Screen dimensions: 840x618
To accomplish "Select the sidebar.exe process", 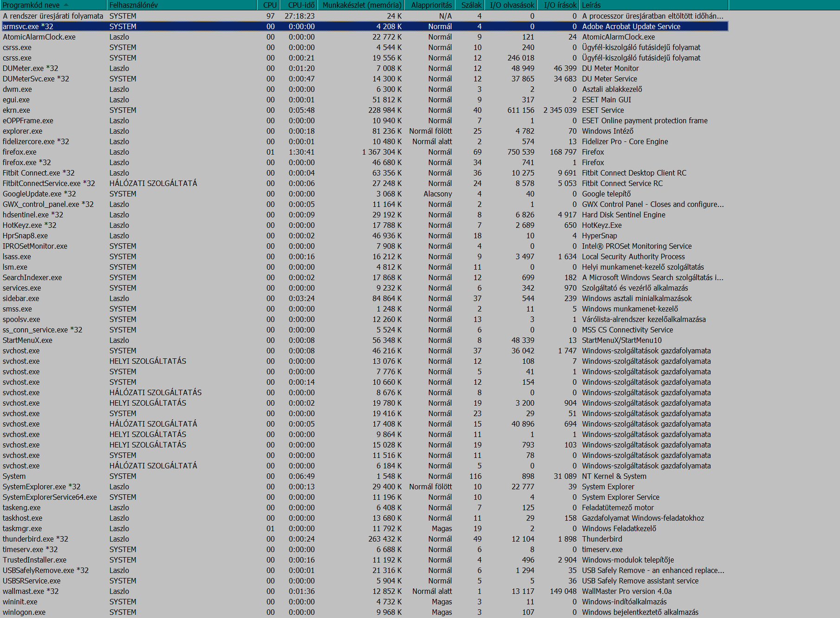I will (x=364, y=298).
